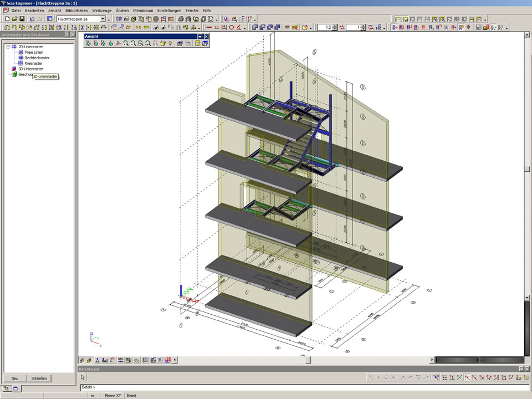
Task: Collapse the 2D-Linienraster tree node
Action: coord(8,47)
